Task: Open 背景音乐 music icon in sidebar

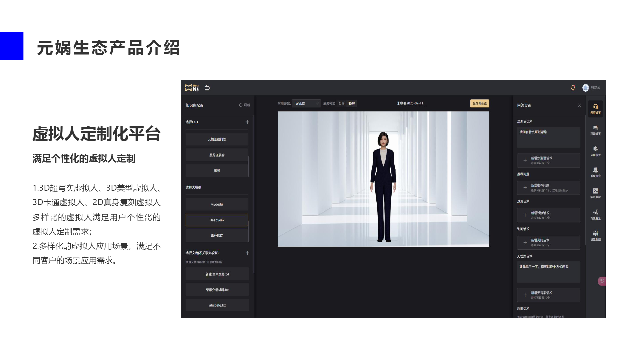Action: point(595,215)
